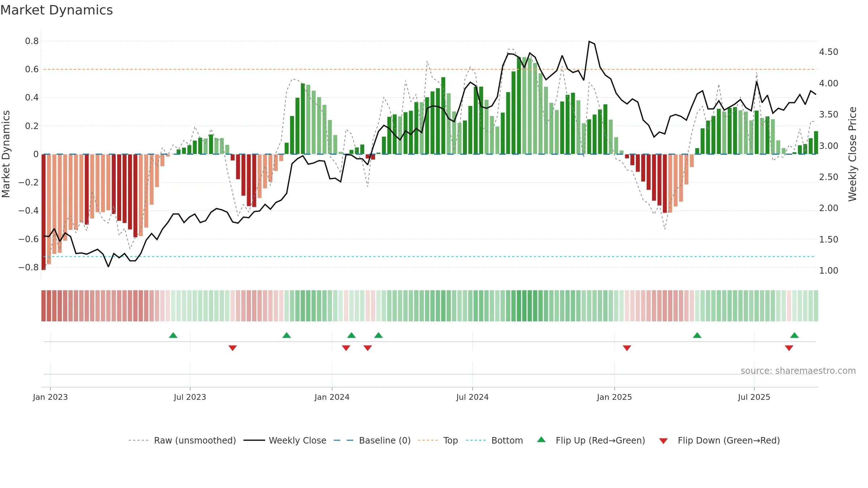868x488 pixels.
Task: Click the Jan 2025 x-axis label
Action: pyautogui.click(x=614, y=397)
